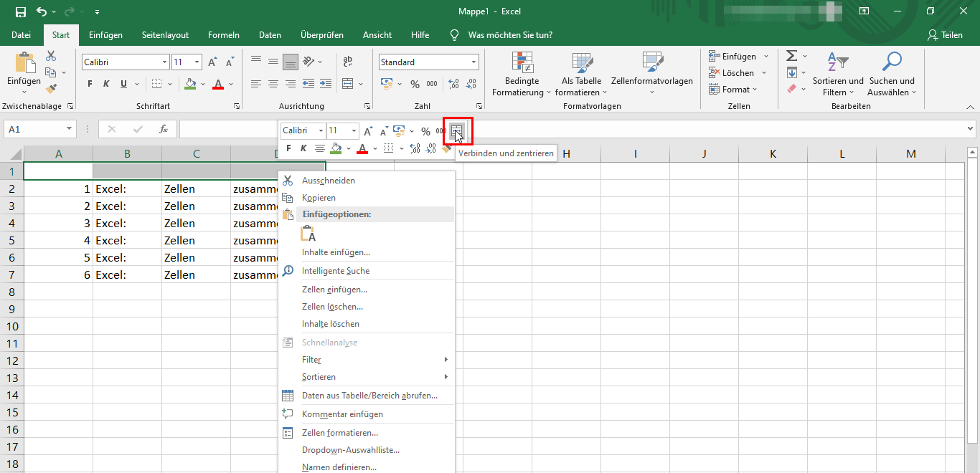
Task: Click the format painter in the mini toolbar
Action: [x=446, y=149]
